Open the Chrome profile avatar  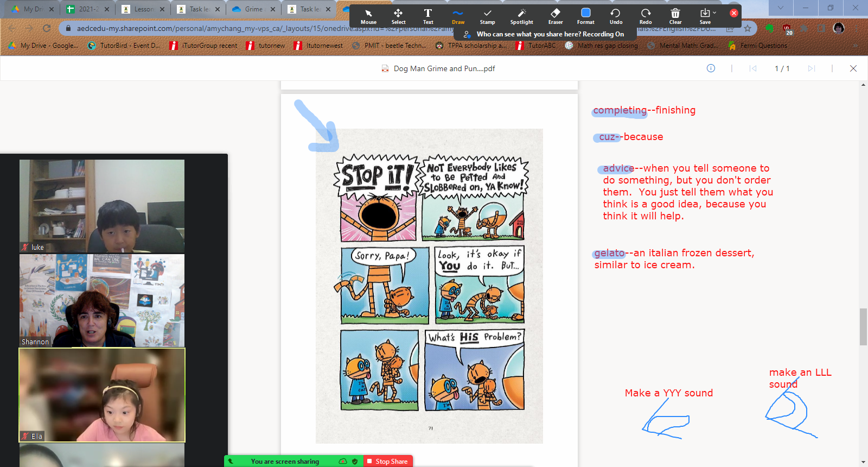[839, 28]
